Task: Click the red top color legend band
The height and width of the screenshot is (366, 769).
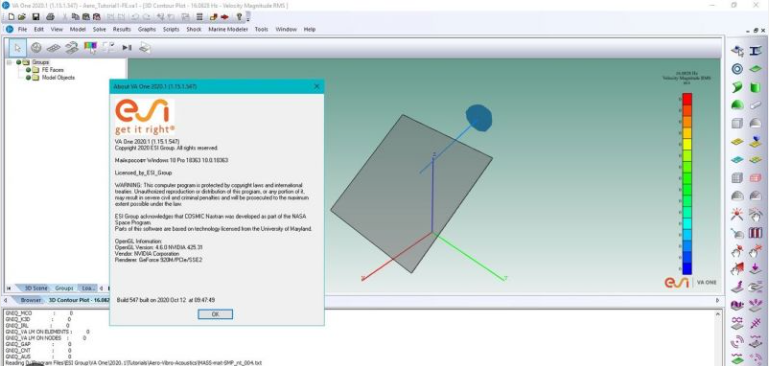Action: point(687,99)
